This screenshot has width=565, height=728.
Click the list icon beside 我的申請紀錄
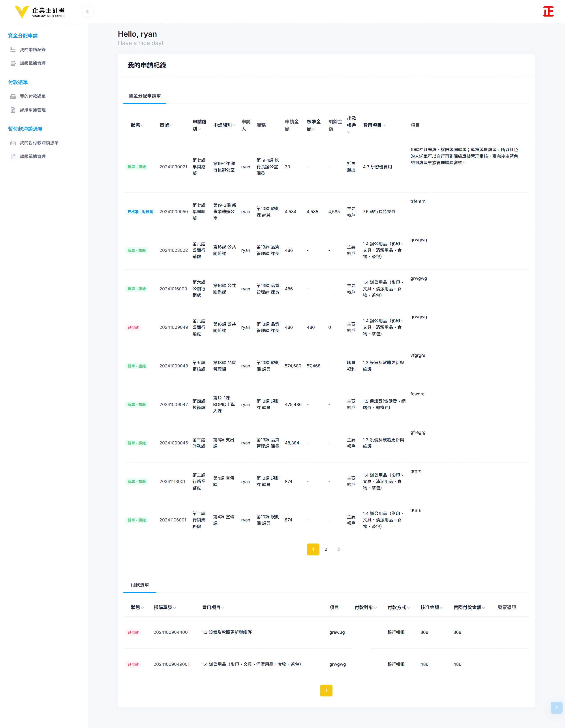pos(13,50)
